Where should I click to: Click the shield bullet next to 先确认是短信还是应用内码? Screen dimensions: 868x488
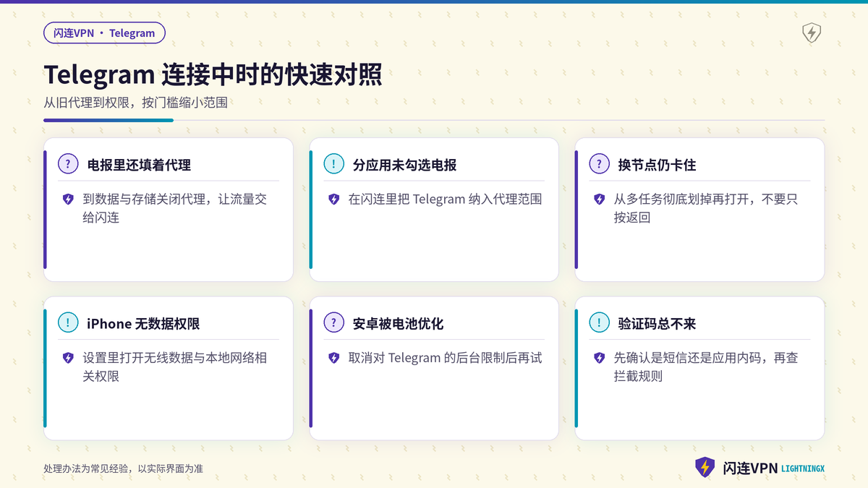click(599, 358)
